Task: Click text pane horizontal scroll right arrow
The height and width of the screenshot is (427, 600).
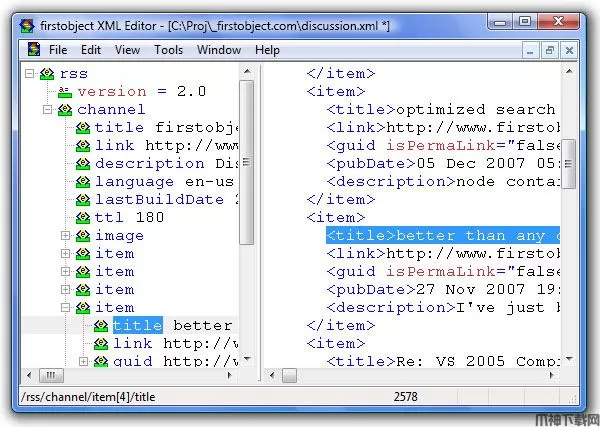Action: pos(551,375)
